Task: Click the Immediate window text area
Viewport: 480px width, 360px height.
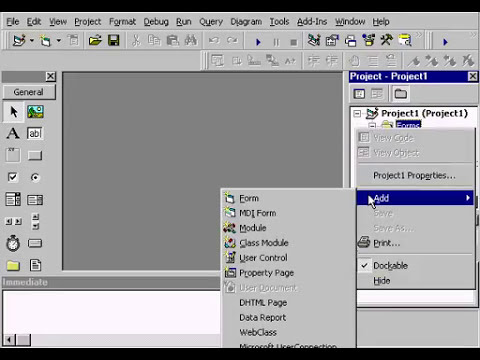Action: tap(112, 313)
